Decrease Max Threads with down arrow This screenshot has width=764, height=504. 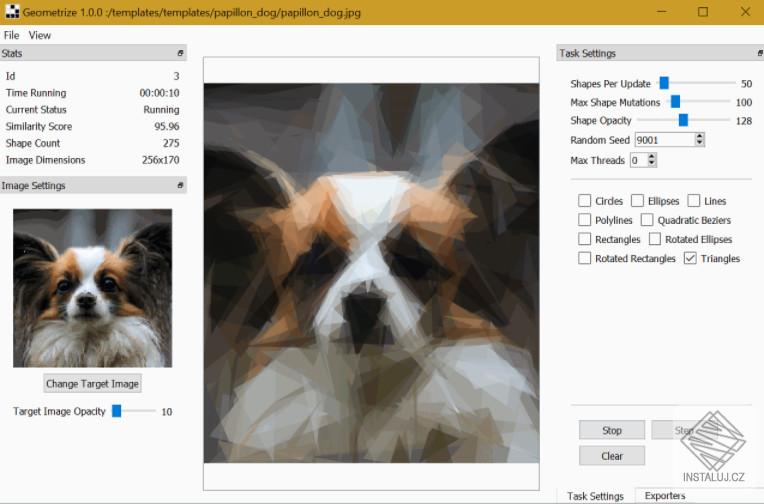[652, 163]
